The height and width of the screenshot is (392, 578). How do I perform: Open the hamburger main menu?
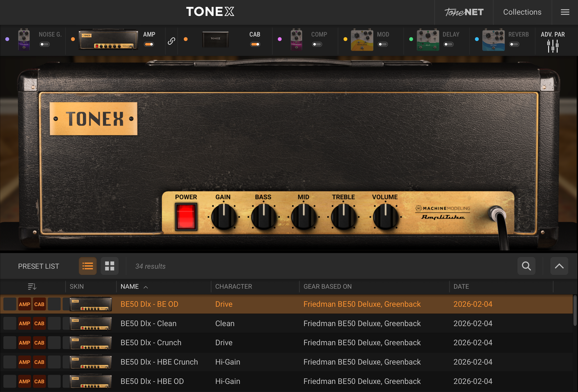[565, 12]
